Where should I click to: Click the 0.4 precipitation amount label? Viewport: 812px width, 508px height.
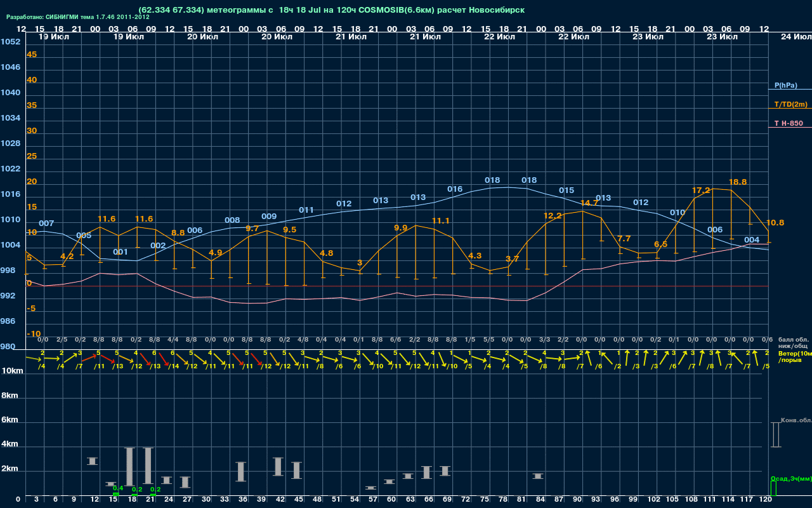[118, 488]
